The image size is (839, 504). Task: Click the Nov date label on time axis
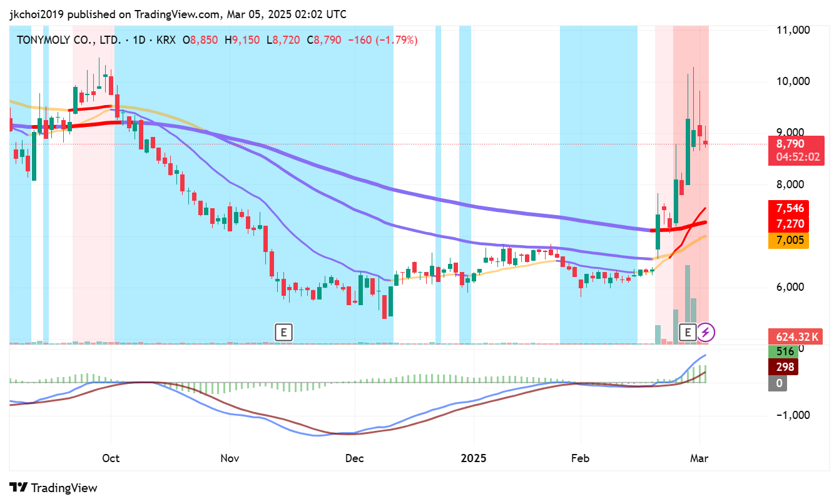(230, 458)
